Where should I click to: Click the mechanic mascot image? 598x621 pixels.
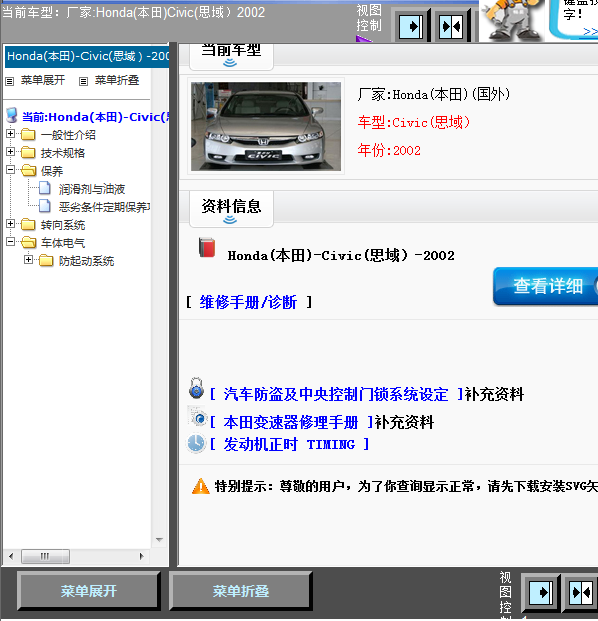tap(512, 20)
